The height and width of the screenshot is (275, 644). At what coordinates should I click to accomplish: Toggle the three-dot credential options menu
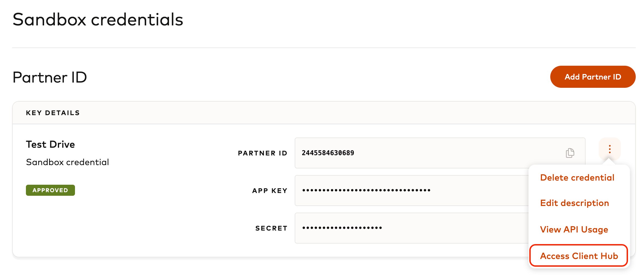[x=610, y=149]
